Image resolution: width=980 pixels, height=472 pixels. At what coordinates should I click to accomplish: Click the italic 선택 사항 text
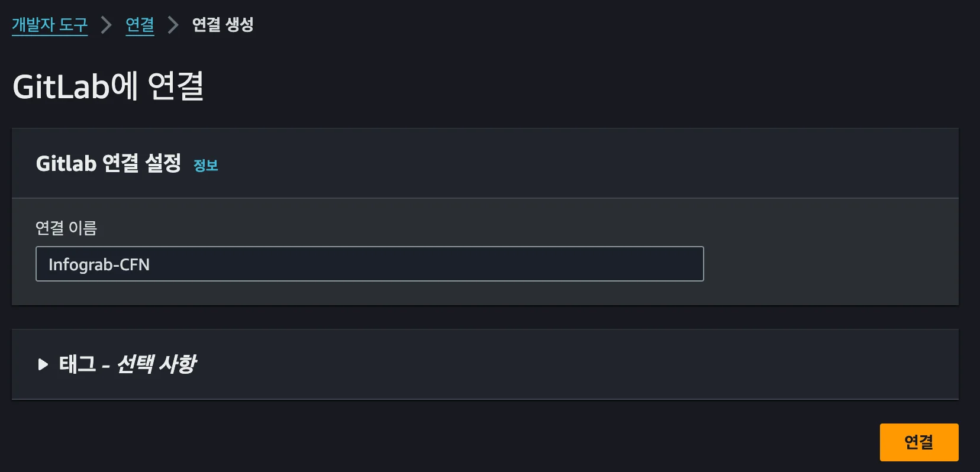156,364
